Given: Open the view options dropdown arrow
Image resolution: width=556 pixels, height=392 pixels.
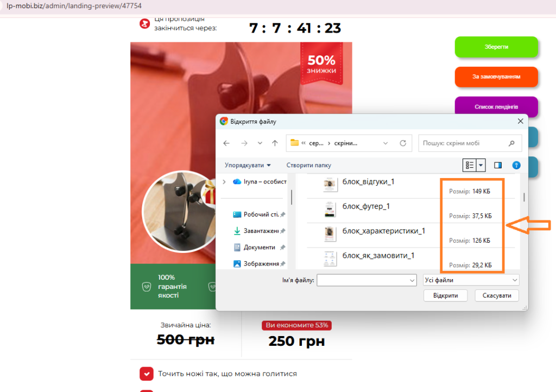Looking at the screenshot, I should point(481,165).
